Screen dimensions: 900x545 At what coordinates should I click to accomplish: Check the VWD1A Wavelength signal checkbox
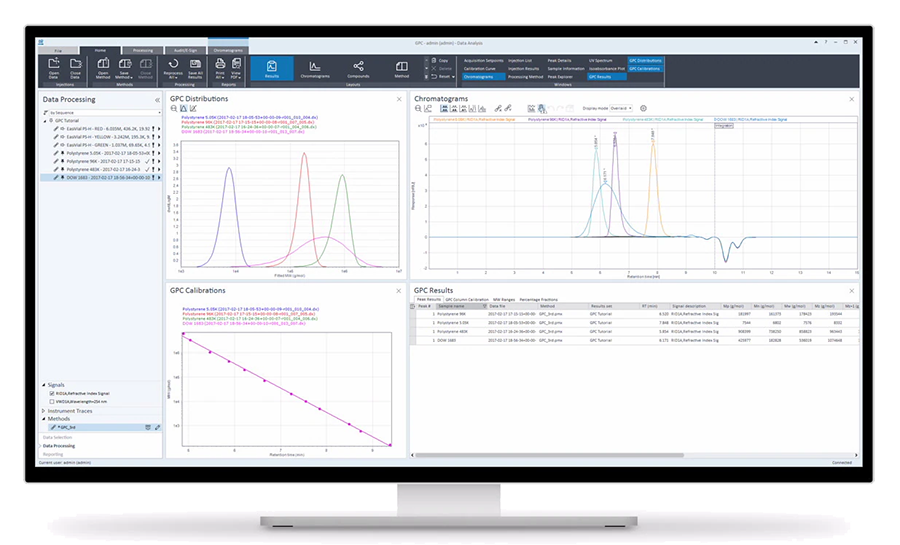[53, 402]
